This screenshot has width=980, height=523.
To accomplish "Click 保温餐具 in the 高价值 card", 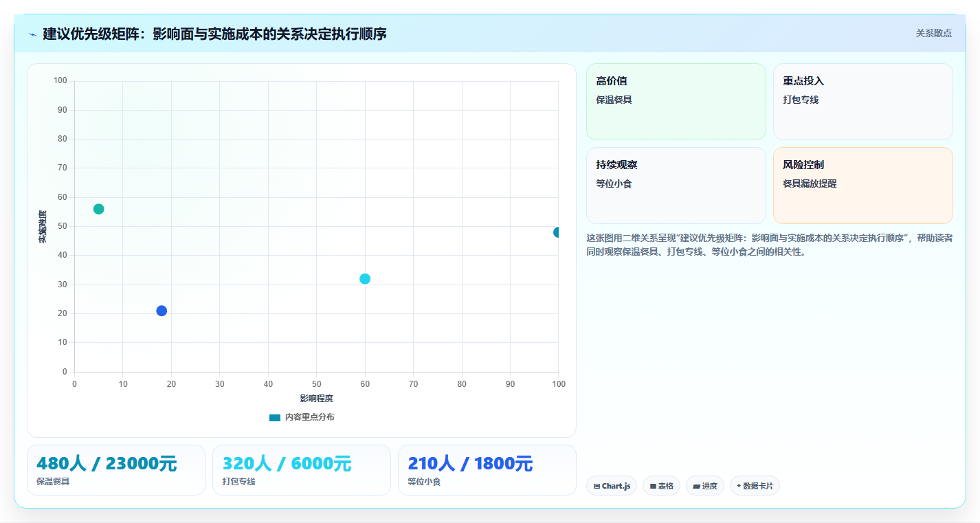I will pyautogui.click(x=614, y=100).
